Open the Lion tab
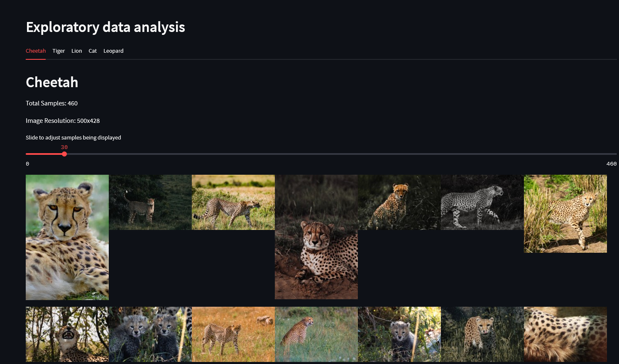Screen dimensions: 619x364 [76, 51]
